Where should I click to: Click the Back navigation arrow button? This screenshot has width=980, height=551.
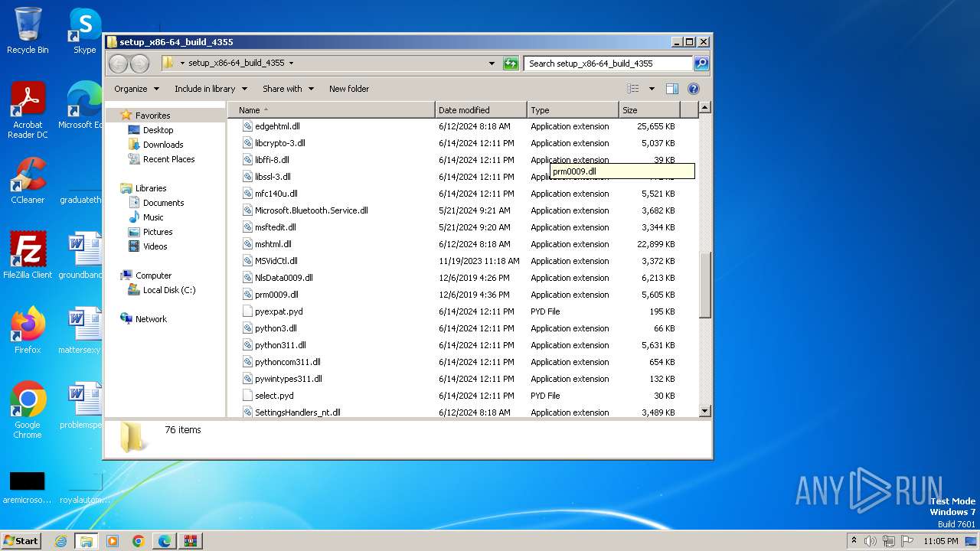point(118,64)
